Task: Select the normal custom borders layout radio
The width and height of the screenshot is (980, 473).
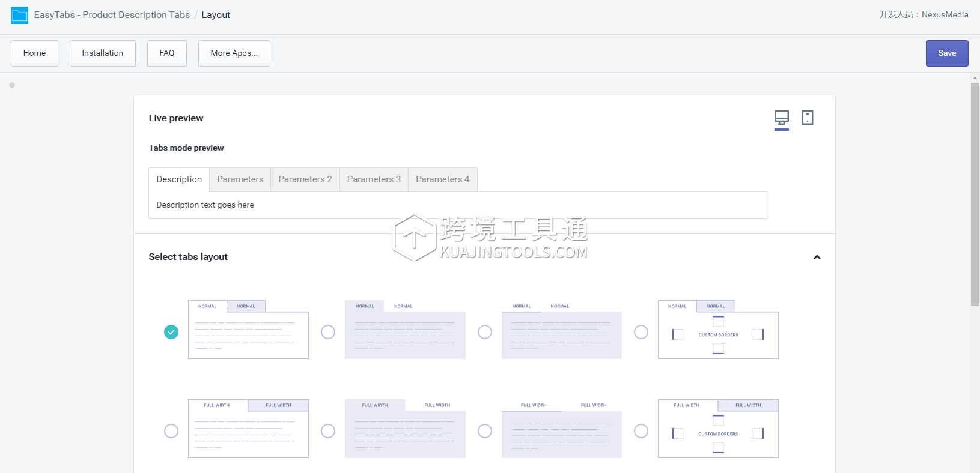Action: (641, 332)
